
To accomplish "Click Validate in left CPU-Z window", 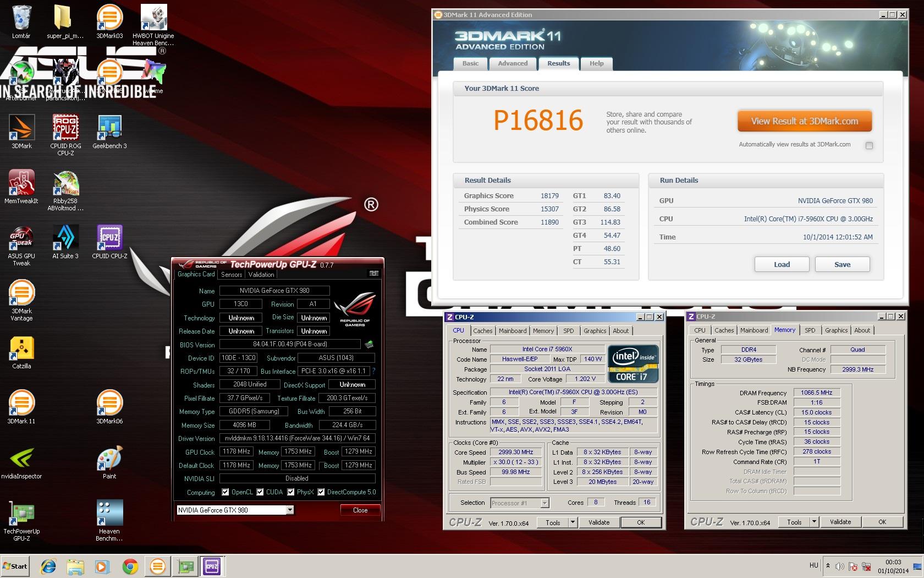I will (598, 522).
